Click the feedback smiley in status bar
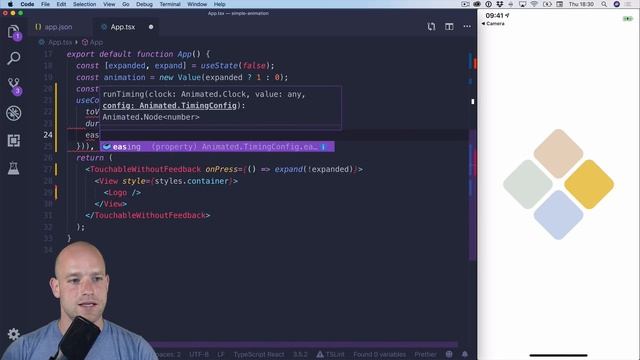The image size is (640, 360). 449,354
